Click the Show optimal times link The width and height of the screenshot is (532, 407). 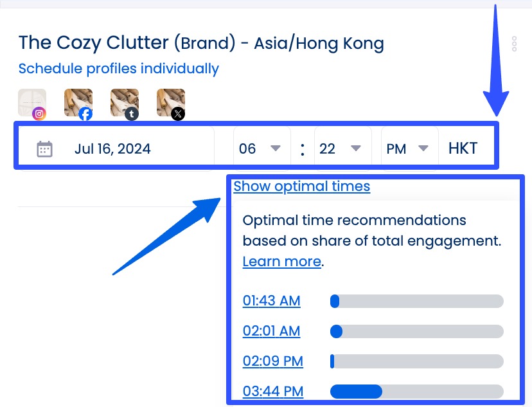(x=301, y=186)
